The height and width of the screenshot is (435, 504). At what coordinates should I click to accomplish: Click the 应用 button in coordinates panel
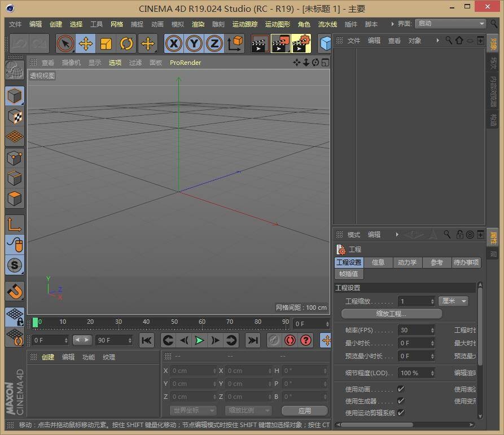(304, 411)
